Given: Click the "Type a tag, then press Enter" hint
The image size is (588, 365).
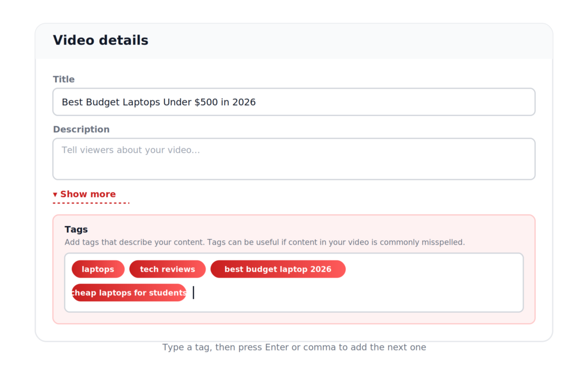Looking at the screenshot, I should (294, 347).
